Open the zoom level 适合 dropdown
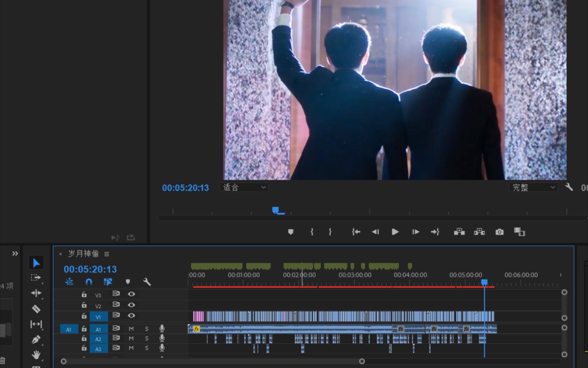Viewport: 588px width, 368px height. pos(244,187)
